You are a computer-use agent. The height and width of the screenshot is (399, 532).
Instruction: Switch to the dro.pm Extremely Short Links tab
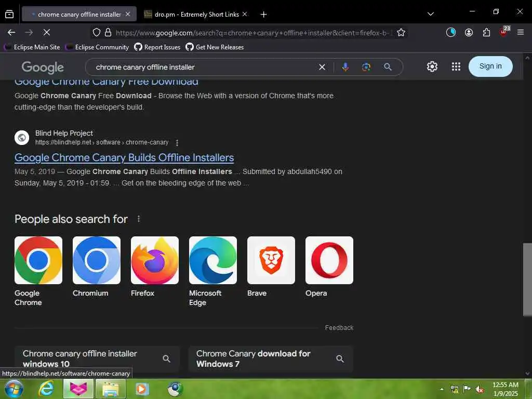pos(196,14)
